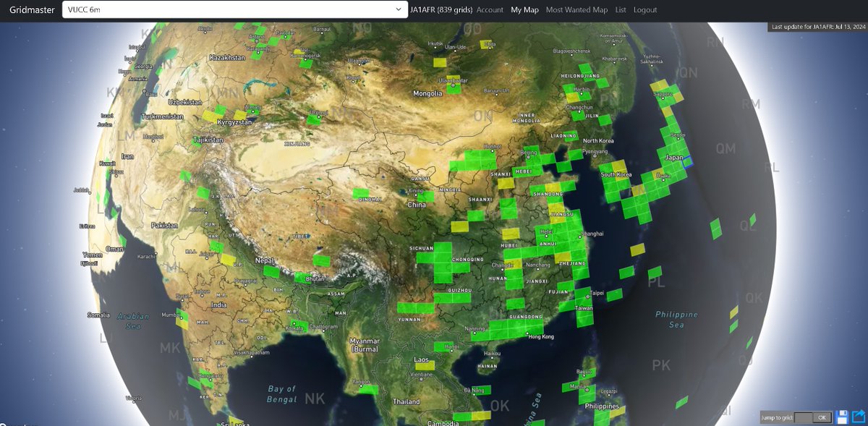The width and height of the screenshot is (868, 426).
Task: Expand the VUCC 6m award selector dropdown
Action: click(x=396, y=9)
